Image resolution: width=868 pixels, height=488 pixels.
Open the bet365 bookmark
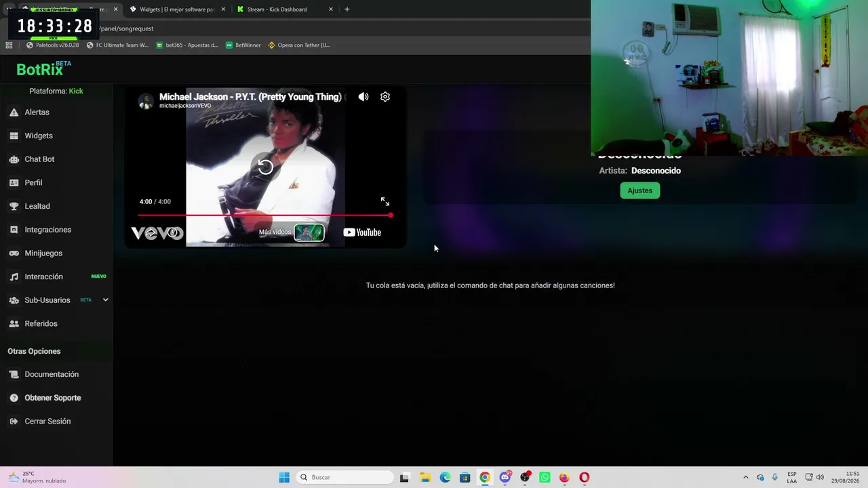point(187,45)
